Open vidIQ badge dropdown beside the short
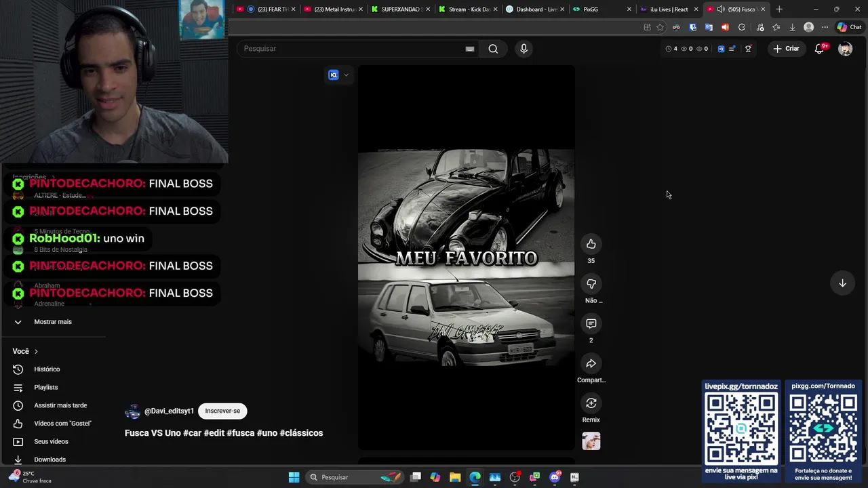 point(338,75)
